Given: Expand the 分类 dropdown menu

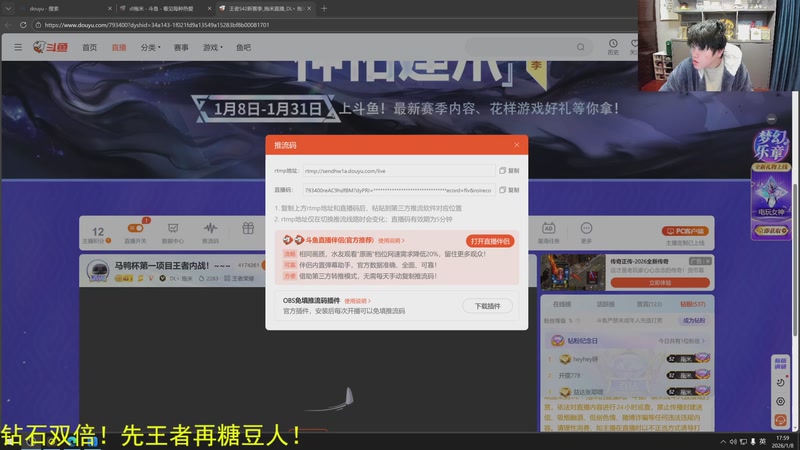Looking at the screenshot, I should 150,47.
